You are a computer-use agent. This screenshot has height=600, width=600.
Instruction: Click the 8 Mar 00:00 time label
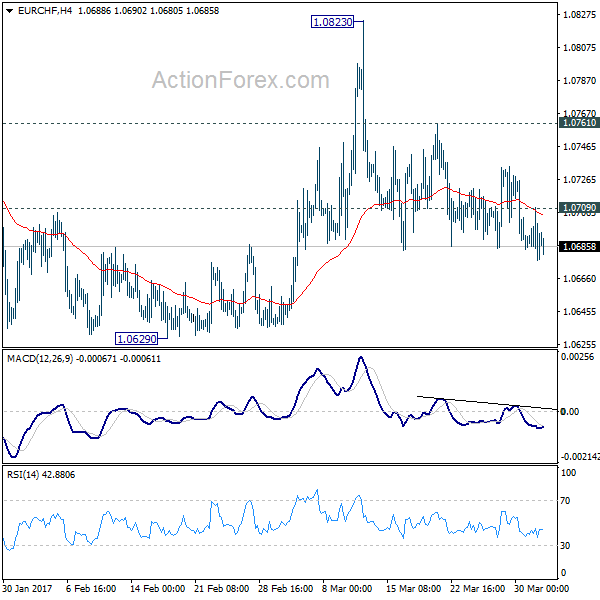click(x=347, y=588)
